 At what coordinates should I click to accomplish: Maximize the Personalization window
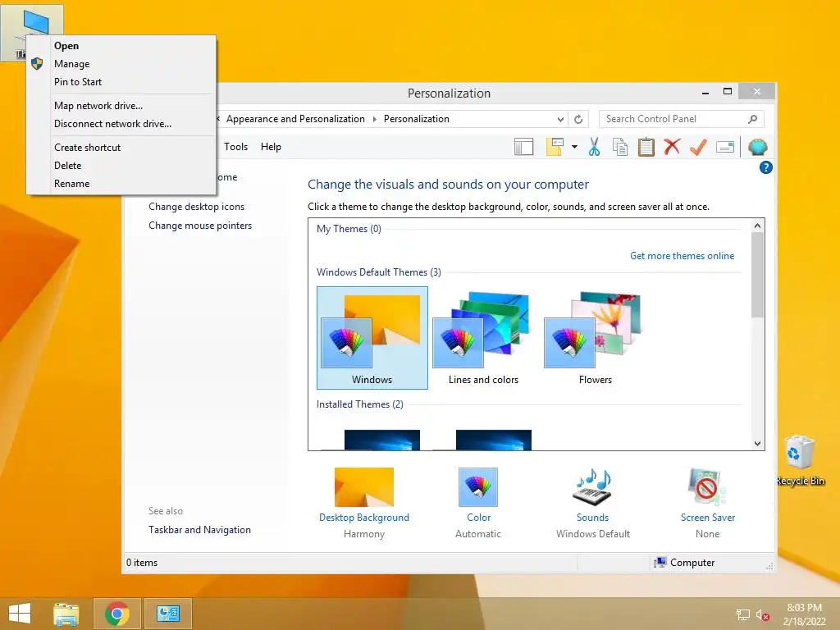point(728,92)
